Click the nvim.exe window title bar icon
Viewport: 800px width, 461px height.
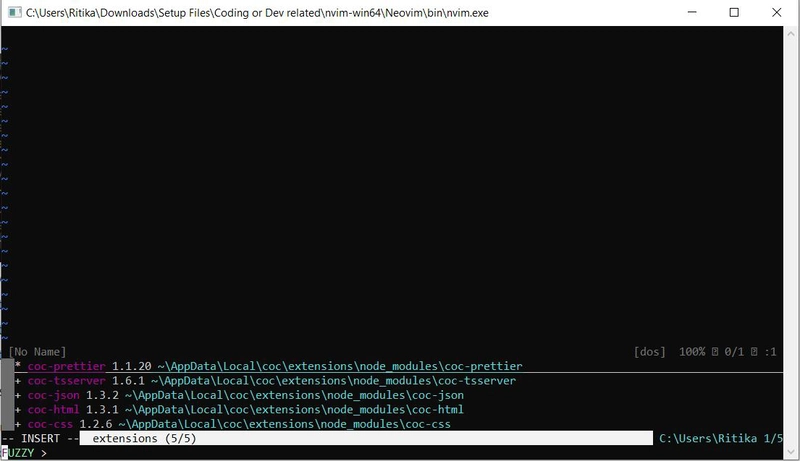[15, 12]
